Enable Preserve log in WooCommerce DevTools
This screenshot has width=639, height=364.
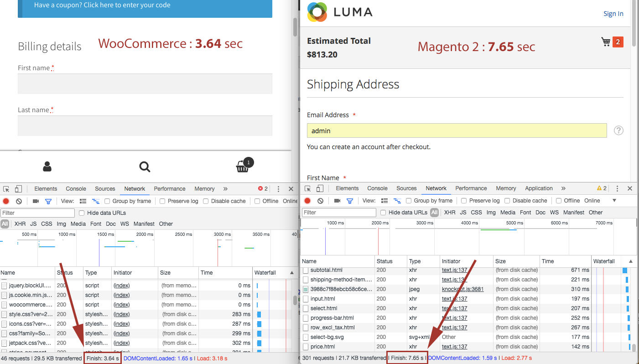(161, 201)
